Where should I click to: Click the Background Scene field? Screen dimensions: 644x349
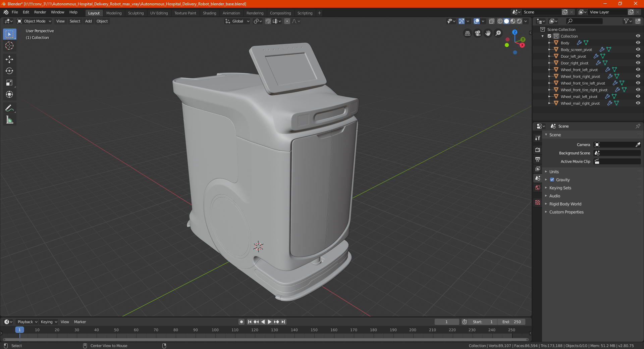coord(617,153)
